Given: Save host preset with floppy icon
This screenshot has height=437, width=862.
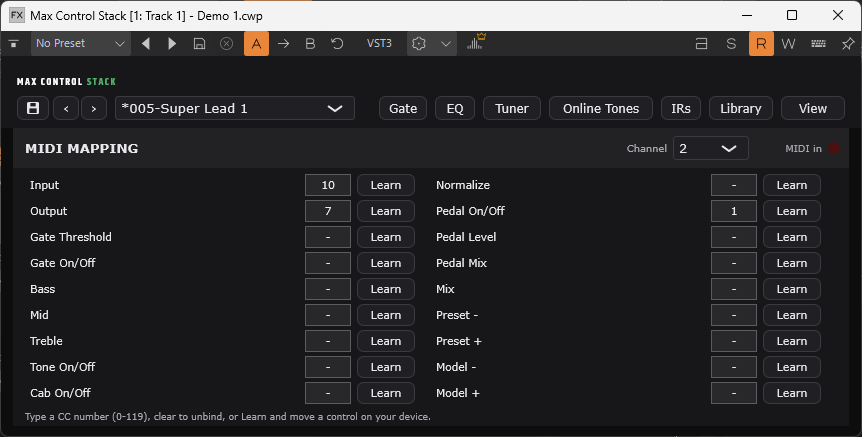Looking at the screenshot, I should click(x=200, y=43).
